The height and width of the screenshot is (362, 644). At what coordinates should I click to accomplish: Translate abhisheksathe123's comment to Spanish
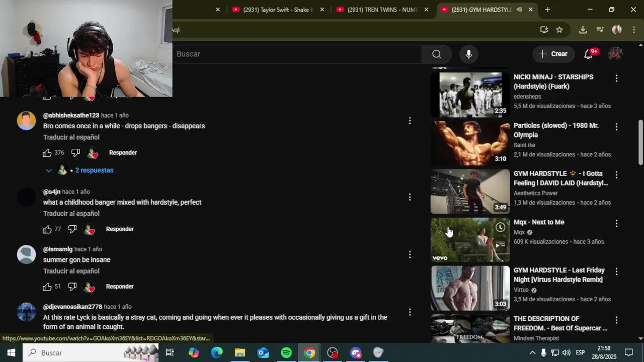pyautogui.click(x=71, y=137)
